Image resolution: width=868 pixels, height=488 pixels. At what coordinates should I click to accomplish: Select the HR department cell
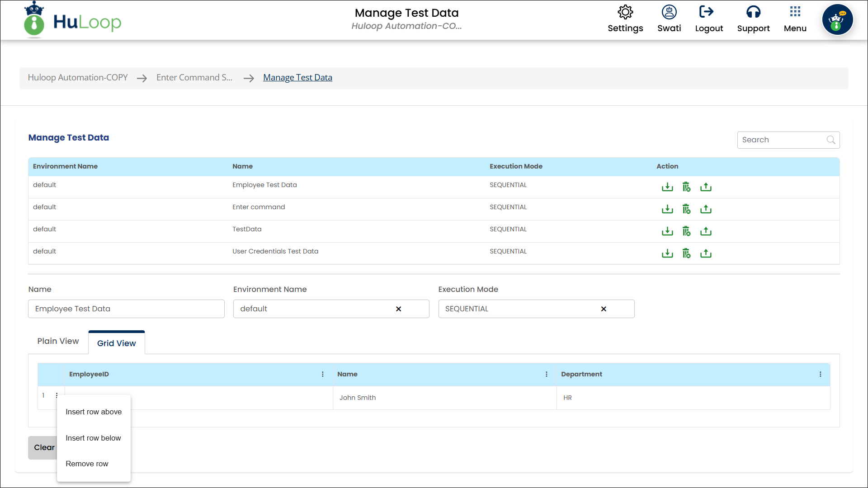[x=693, y=398]
